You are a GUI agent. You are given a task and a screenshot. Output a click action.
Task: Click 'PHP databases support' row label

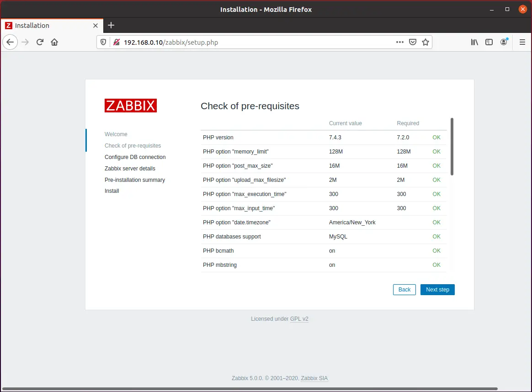click(x=232, y=237)
